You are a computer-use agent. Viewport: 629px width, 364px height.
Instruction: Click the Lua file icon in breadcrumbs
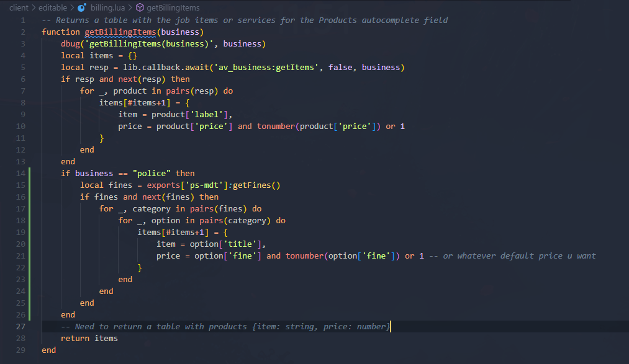[82, 7]
